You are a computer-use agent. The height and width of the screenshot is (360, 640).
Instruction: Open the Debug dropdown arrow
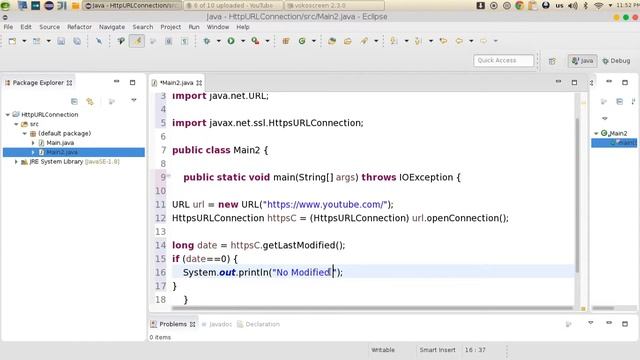(219, 41)
